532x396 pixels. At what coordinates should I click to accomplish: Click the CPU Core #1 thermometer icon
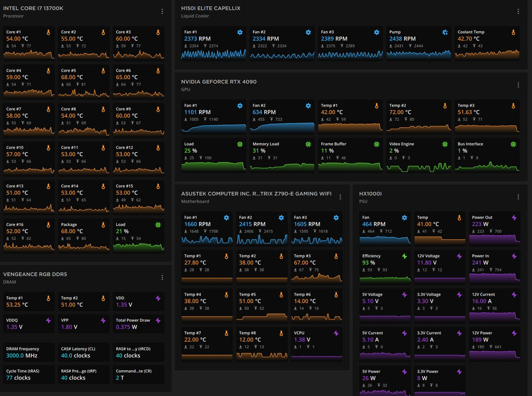(48, 32)
